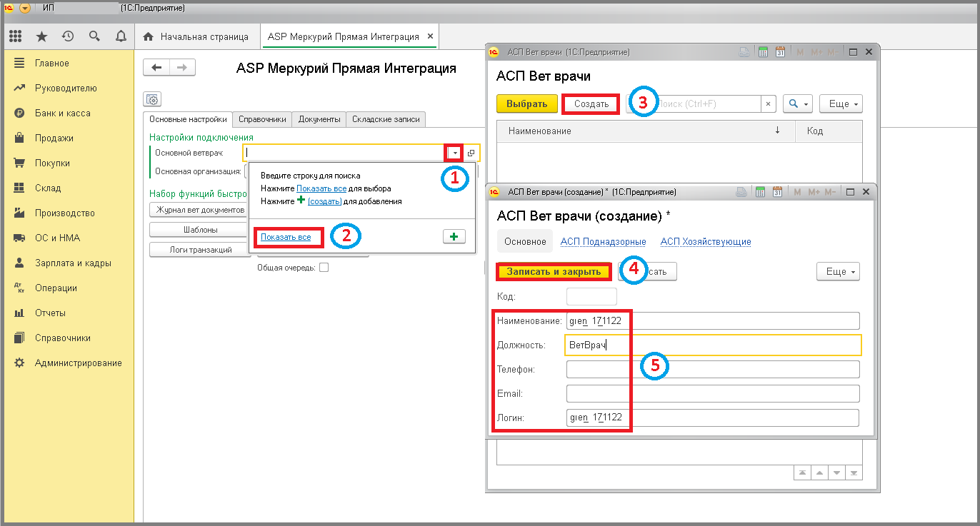Click the Home icon of Начальная страница
980x526 pixels.
(149, 36)
